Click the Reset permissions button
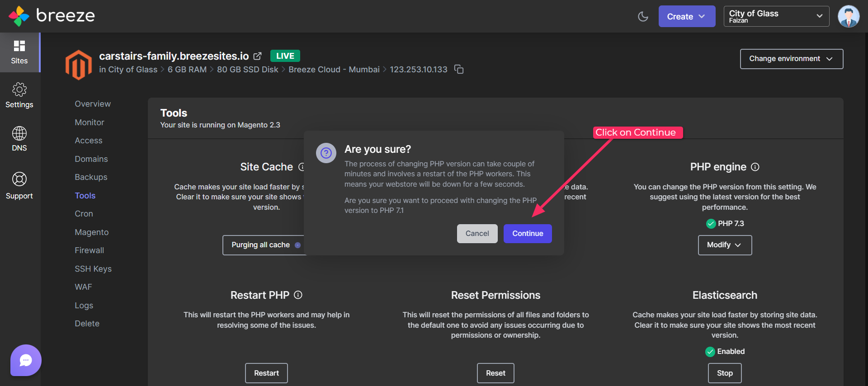Viewport: 868px width, 386px height. click(495, 373)
